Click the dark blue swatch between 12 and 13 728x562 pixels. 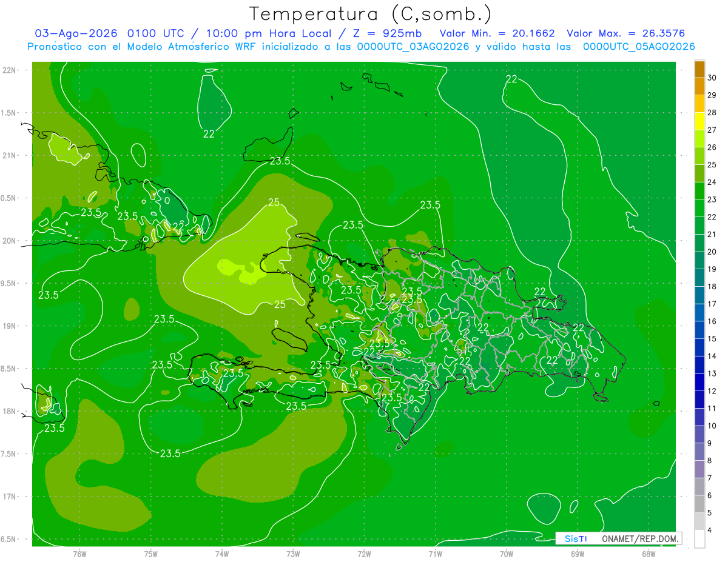coord(699,383)
